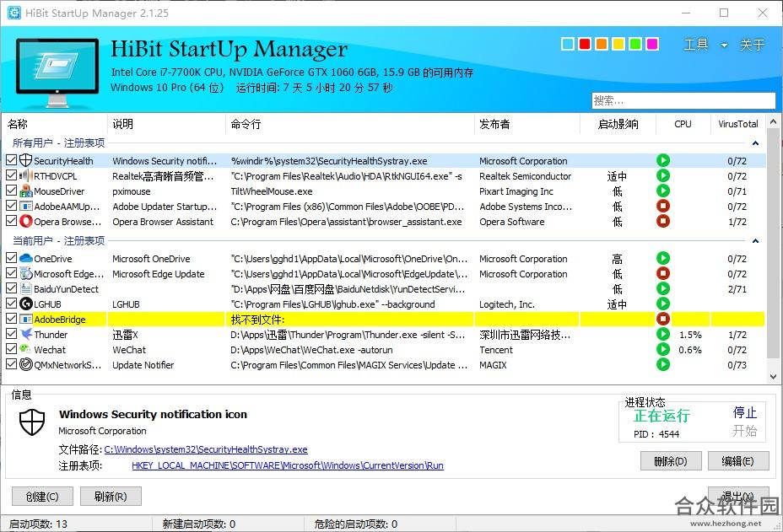
Task: Select the red theme color swatch
Action: click(x=585, y=44)
